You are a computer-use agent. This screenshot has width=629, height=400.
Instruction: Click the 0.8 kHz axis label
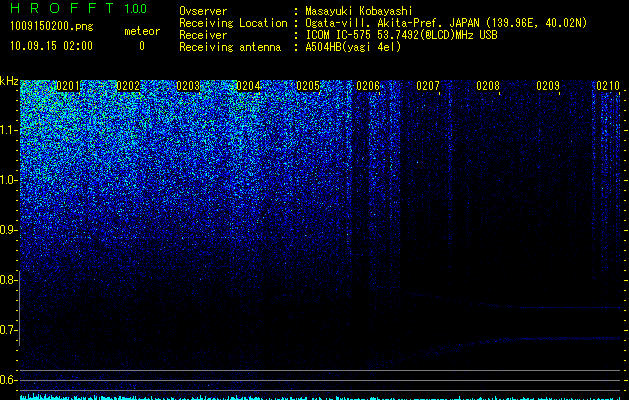(x=7, y=280)
